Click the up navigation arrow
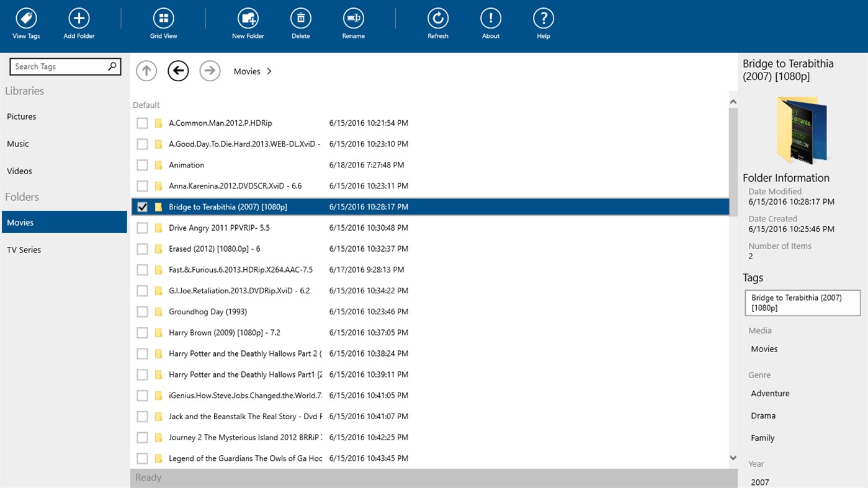868x488 pixels. pyautogui.click(x=146, y=71)
